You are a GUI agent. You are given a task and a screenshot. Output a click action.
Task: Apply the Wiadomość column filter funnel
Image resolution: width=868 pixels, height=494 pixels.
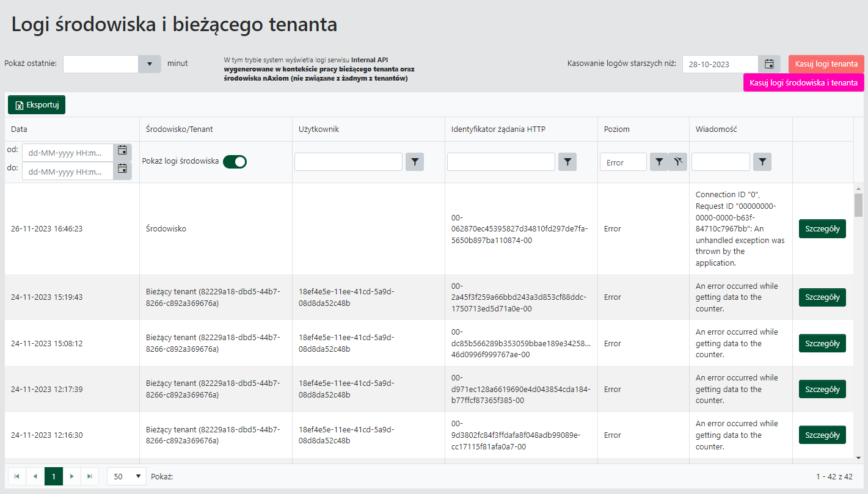[x=762, y=162]
